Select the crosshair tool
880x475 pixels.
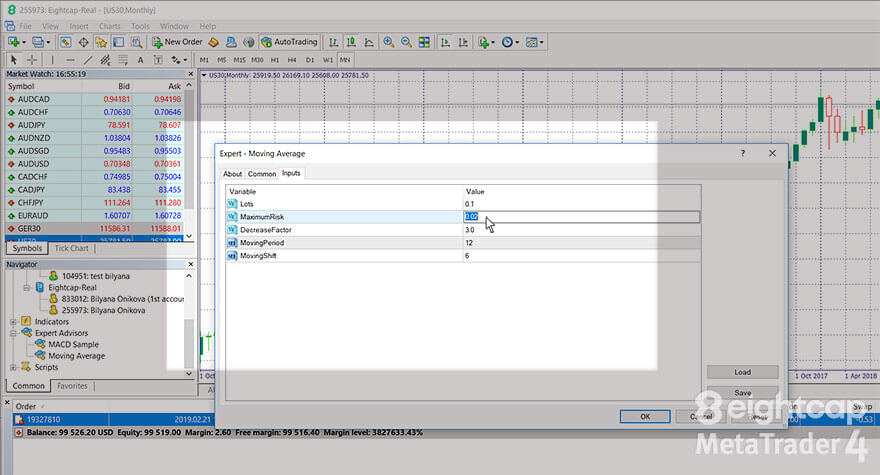point(32,60)
